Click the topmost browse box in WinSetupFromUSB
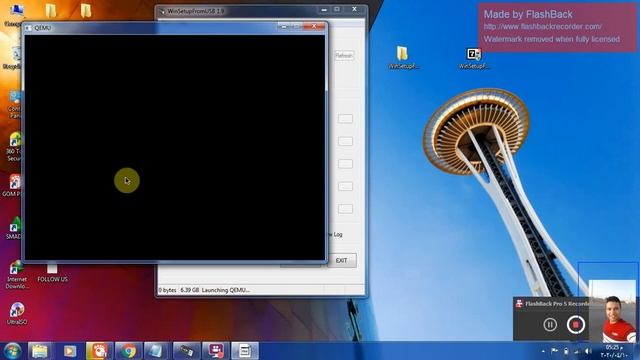Image resolution: width=640 pixels, height=360 pixels. coord(345,119)
